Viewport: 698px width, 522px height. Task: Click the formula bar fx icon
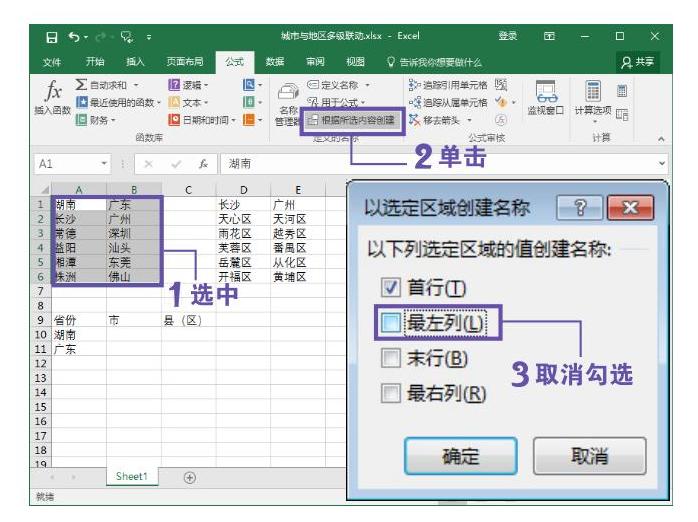click(x=203, y=164)
